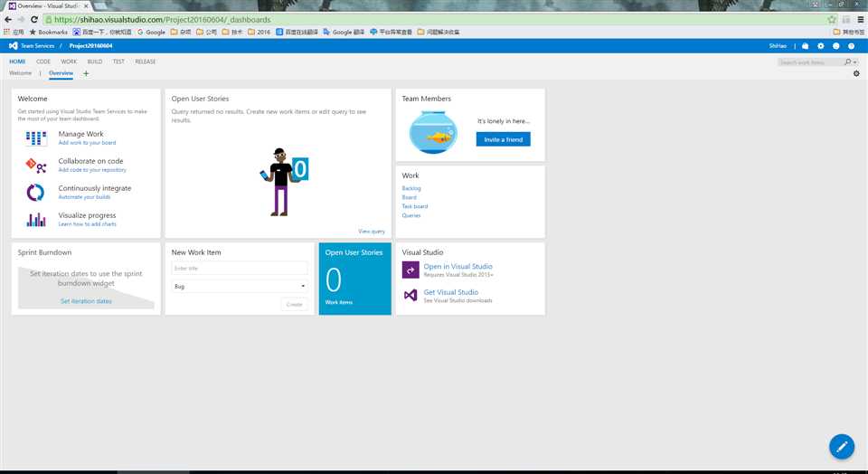Screen dimensions: 868x474
Task: Open the Welcome dashboard tab
Action: 20,73
